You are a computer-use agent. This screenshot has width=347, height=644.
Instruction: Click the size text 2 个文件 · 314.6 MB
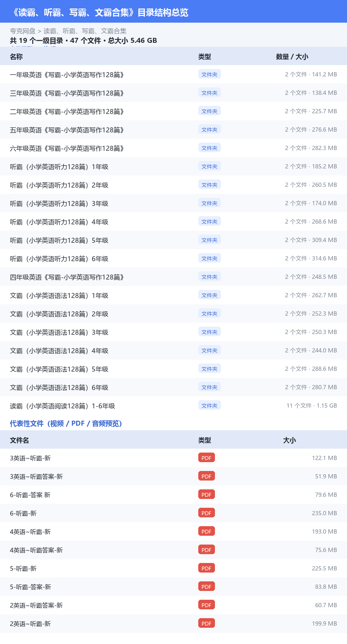[311, 258]
